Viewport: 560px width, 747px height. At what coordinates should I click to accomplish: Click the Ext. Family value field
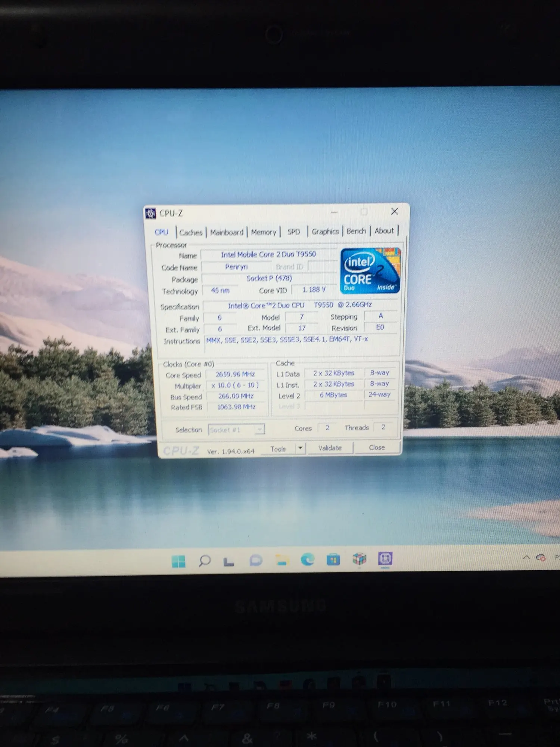click(220, 329)
